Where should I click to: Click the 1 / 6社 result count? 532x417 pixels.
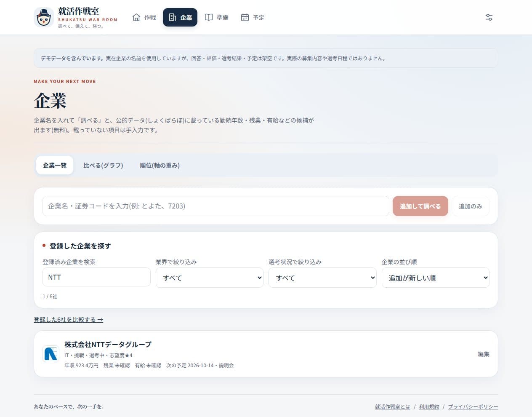coord(50,297)
